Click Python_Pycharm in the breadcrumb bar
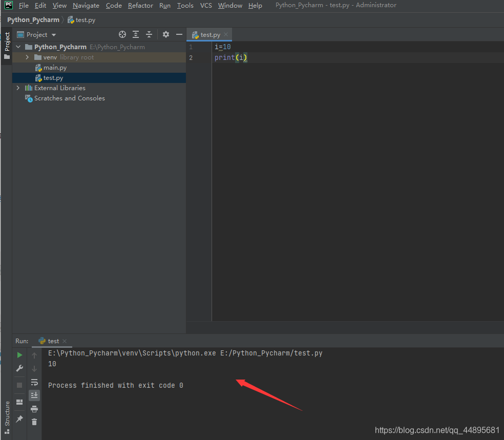This screenshot has width=504, height=440. [x=33, y=19]
